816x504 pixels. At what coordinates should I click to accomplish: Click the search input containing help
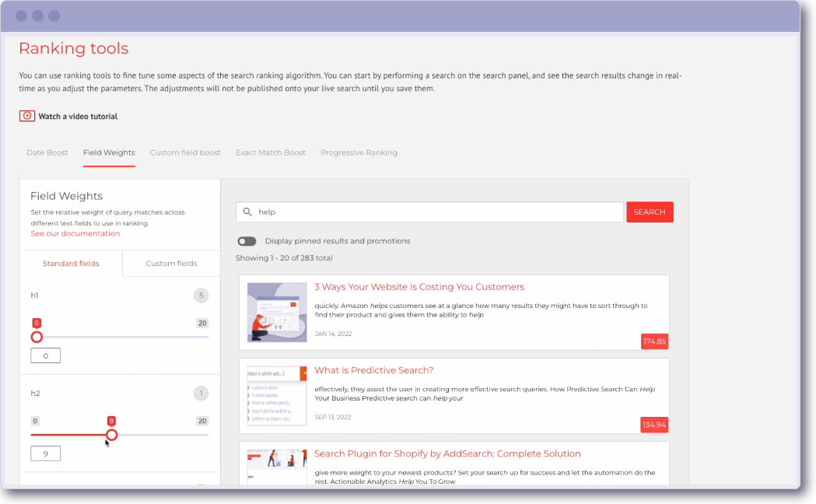[x=430, y=212]
